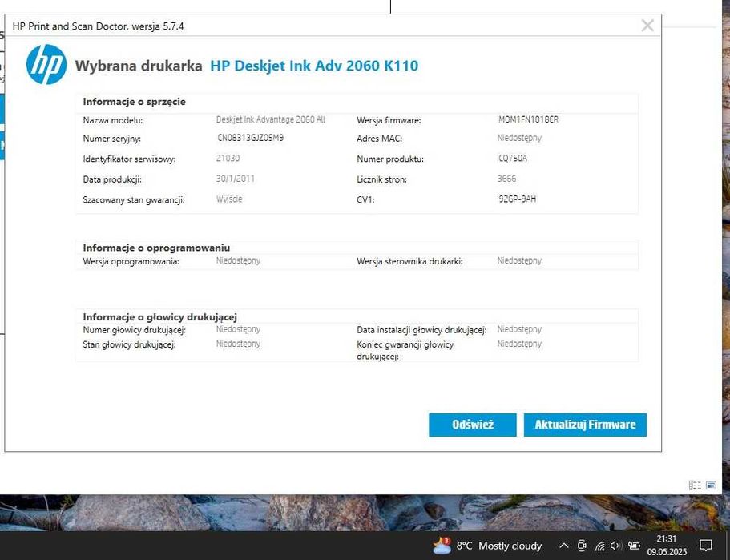The height and width of the screenshot is (560, 730).
Task: Select the Stan głowicy drukującej value Niedostępny
Action: [238, 344]
